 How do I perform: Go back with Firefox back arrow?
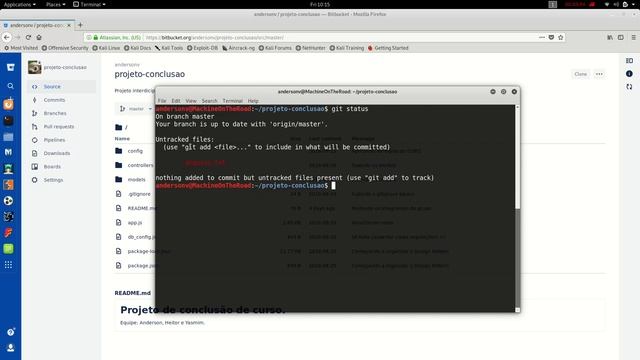(7, 37)
